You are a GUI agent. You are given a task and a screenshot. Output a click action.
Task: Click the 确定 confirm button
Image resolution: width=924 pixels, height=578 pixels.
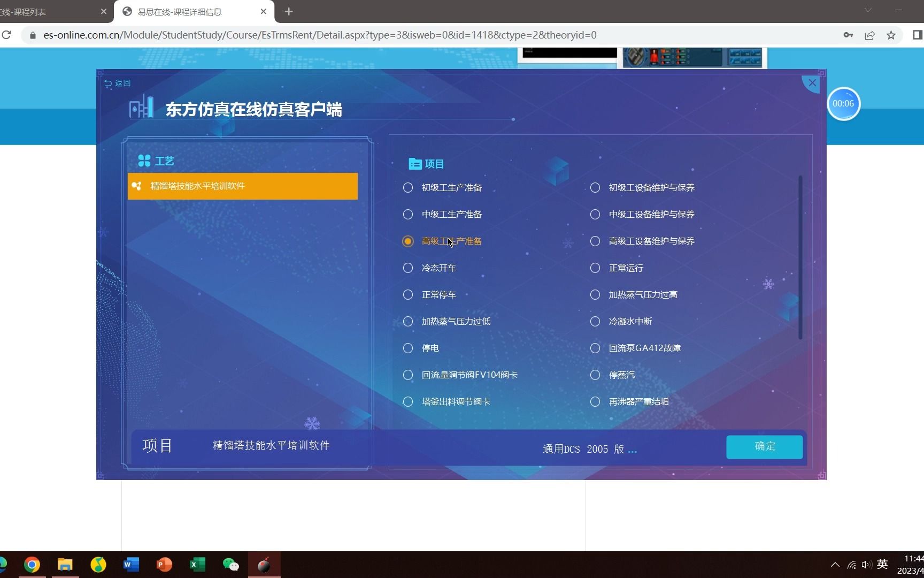[764, 446]
